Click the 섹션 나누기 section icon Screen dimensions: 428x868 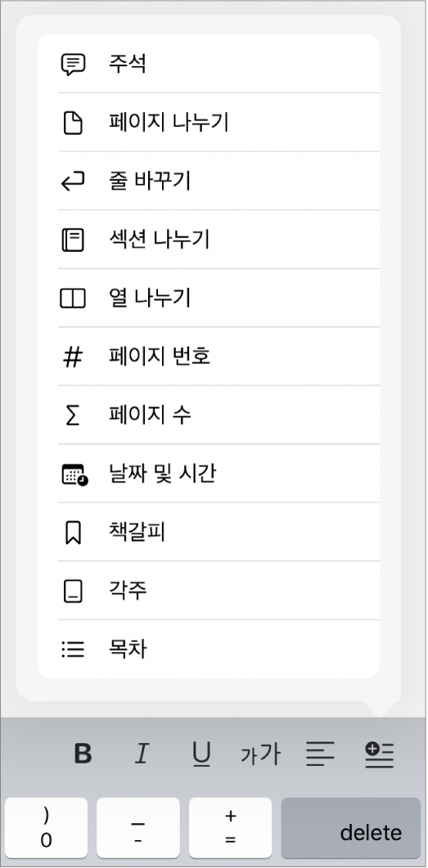click(73, 240)
